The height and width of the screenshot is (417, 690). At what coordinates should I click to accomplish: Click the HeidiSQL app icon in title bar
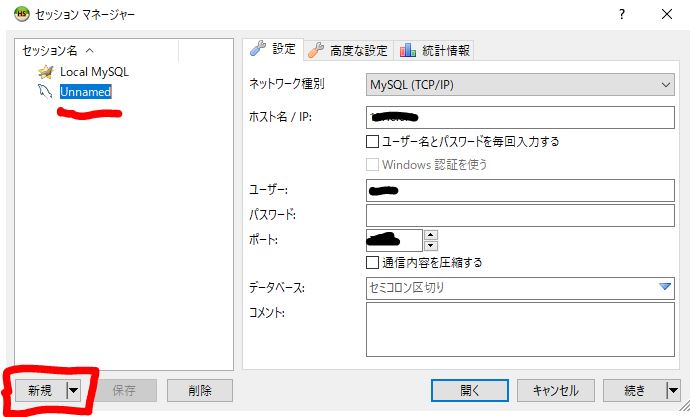22,14
